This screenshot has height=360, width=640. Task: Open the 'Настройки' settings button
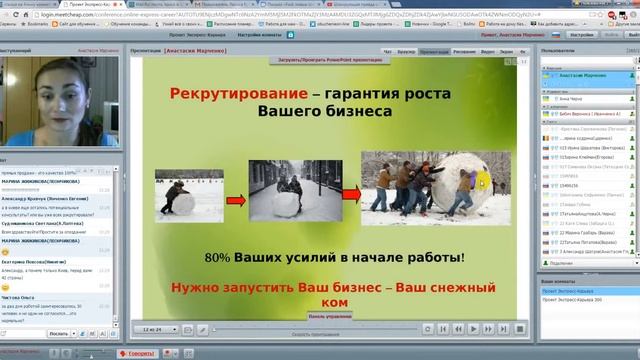pyautogui.click(x=582, y=35)
